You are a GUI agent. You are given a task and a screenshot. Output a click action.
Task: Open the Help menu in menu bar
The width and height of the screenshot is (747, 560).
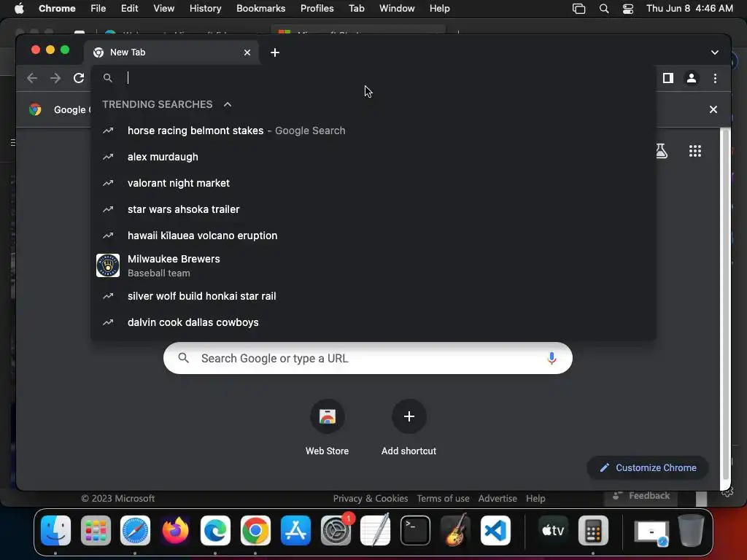click(x=439, y=9)
